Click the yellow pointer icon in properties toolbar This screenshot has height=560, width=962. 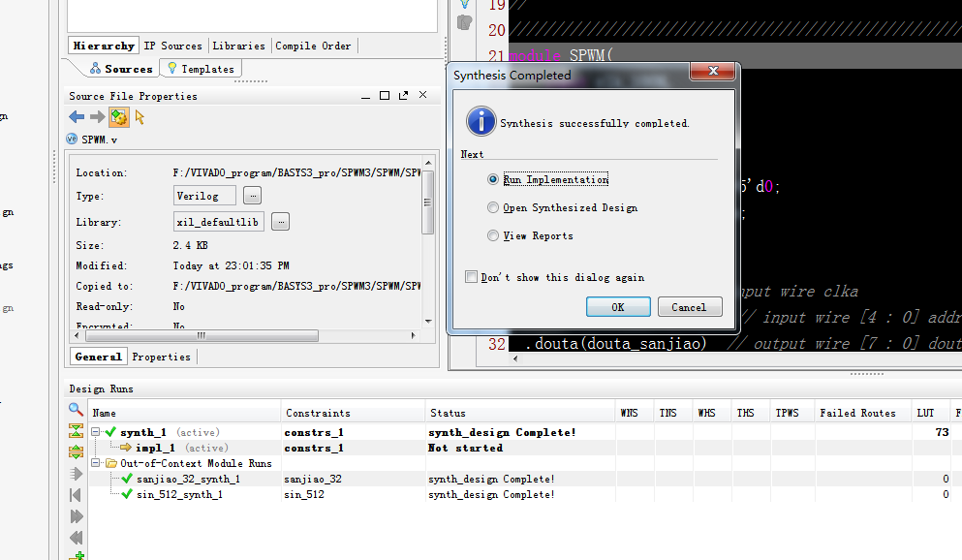click(x=140, y=117)
